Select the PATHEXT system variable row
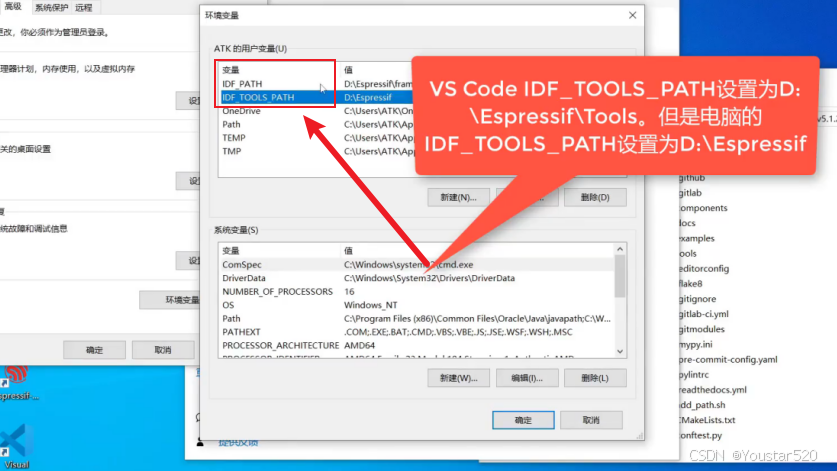The height and width of the screenshot is (471, 837). pos(416,332)
